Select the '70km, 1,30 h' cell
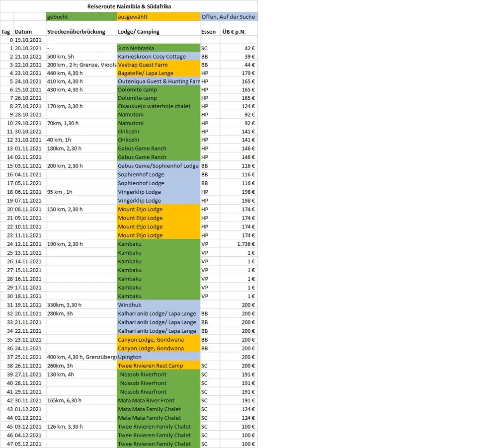Viewport: 477px width, 448px height. pyautogui.click(x=81, y=123)
